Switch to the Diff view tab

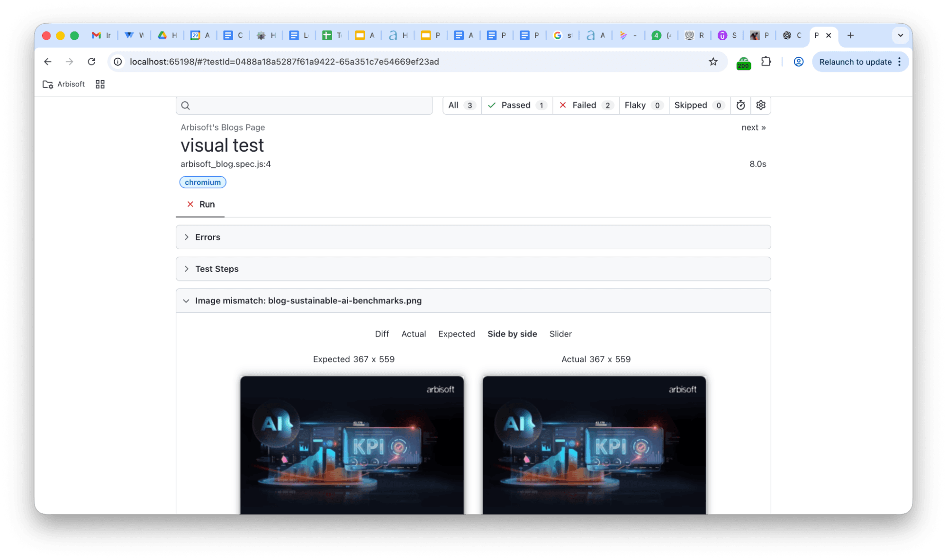coord(382,334)
